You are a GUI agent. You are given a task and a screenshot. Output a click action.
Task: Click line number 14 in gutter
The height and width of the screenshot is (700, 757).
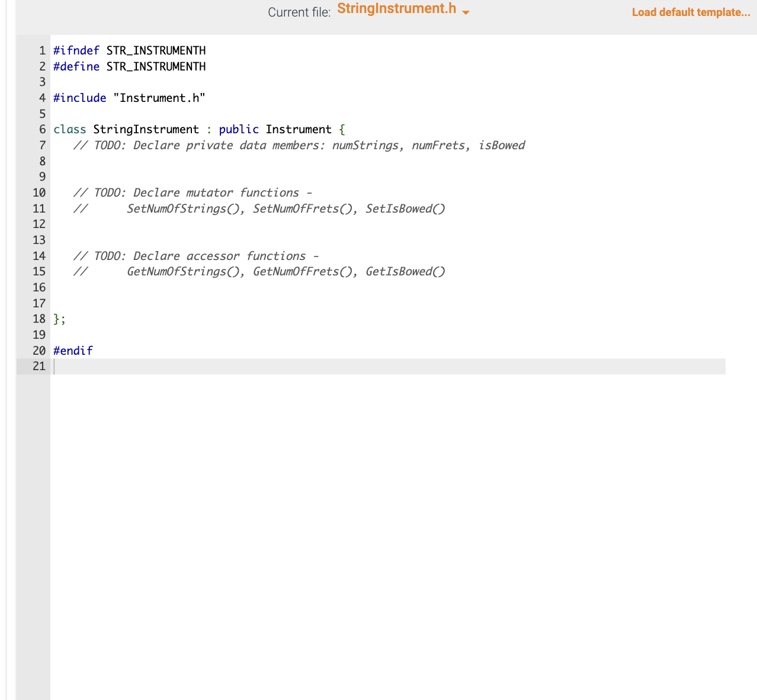point(39,256)
